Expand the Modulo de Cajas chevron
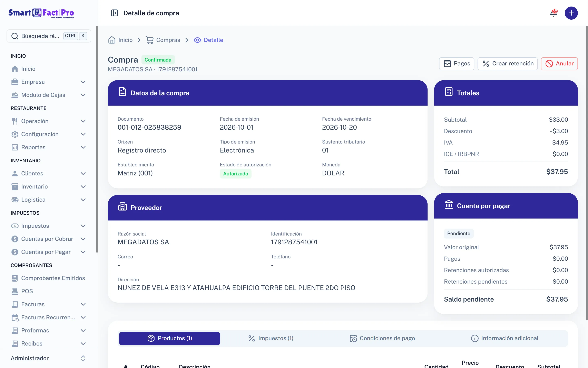 [83, 95]
